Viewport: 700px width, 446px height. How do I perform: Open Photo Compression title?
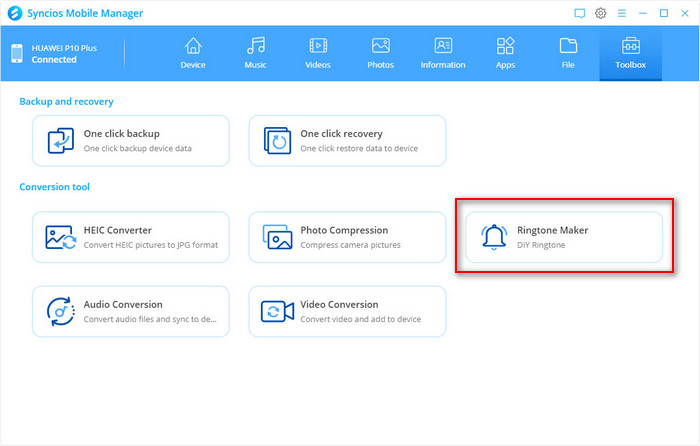click(344, 230)
